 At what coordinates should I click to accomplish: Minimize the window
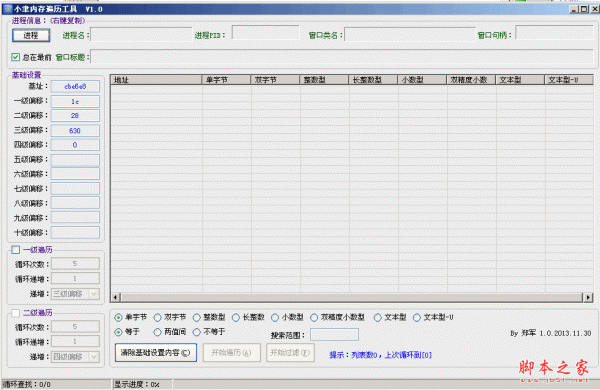point(574,9)
